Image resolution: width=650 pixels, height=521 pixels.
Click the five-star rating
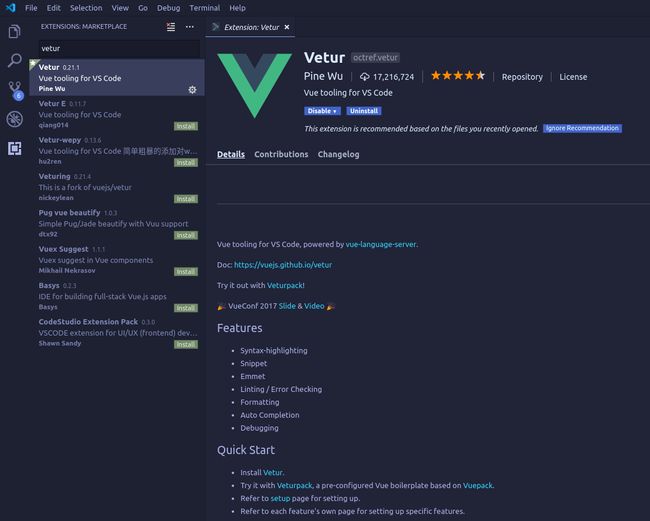(458, 75)
